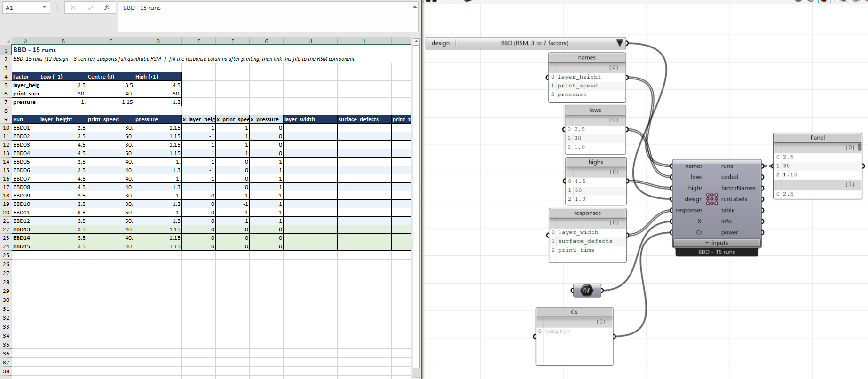The height and width of the screenshot is (379, 868).
Task: Click the Panel's vertical scrollbar thumb
Action: (x=860, y=147)
